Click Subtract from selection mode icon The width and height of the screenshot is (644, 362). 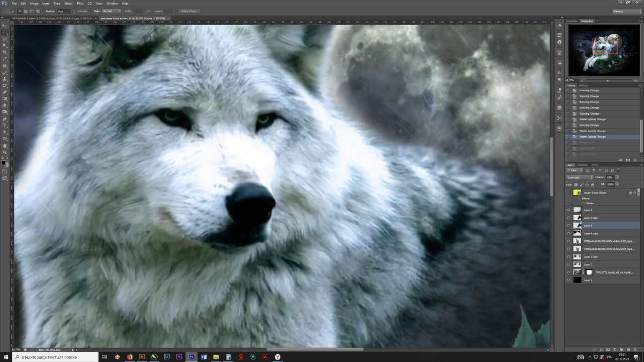point(32,11)
